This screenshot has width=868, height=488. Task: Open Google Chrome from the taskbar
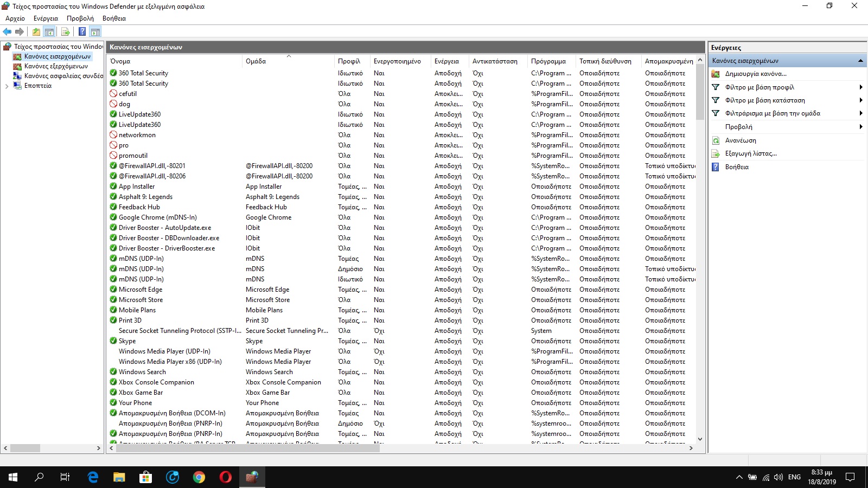click(x=199, y=477)
